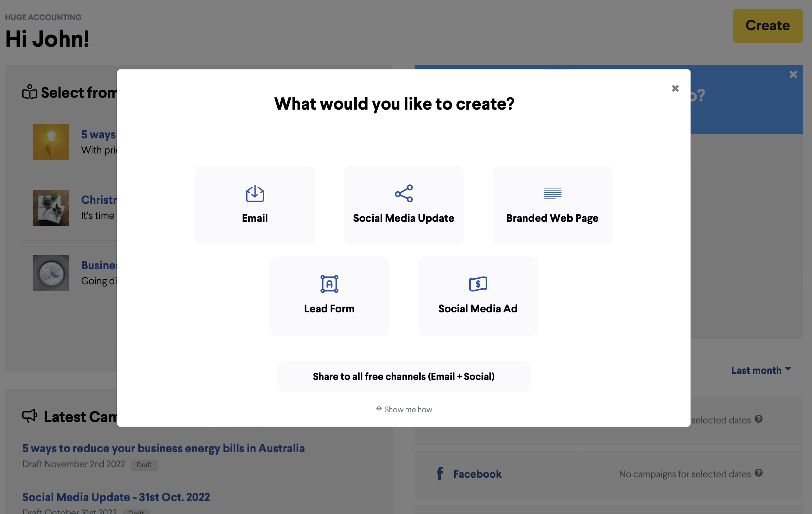Click the eye icon beside Show me how

(379, 409)
